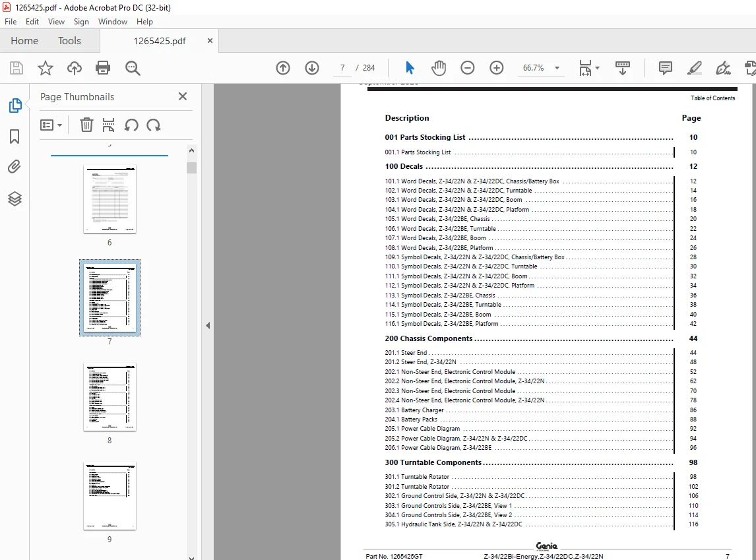756x560 pixels.
Task: Enable scrolling page display mode
Action: click(623, 68)
